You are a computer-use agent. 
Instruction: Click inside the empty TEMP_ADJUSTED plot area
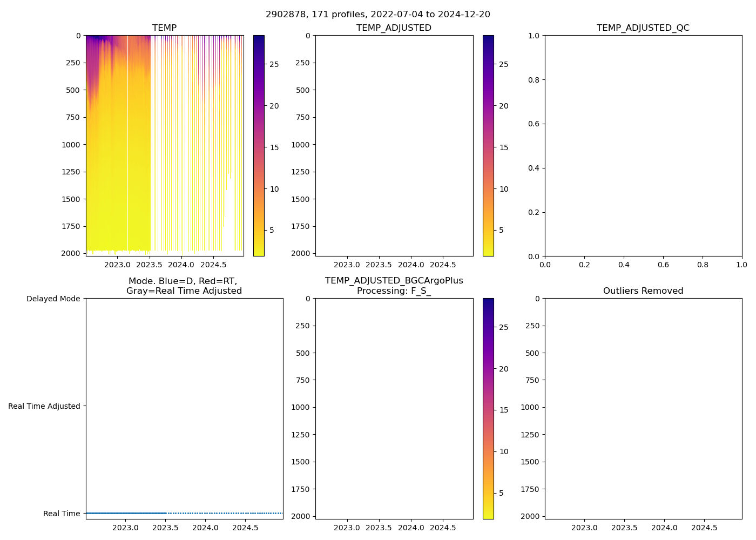394,146
